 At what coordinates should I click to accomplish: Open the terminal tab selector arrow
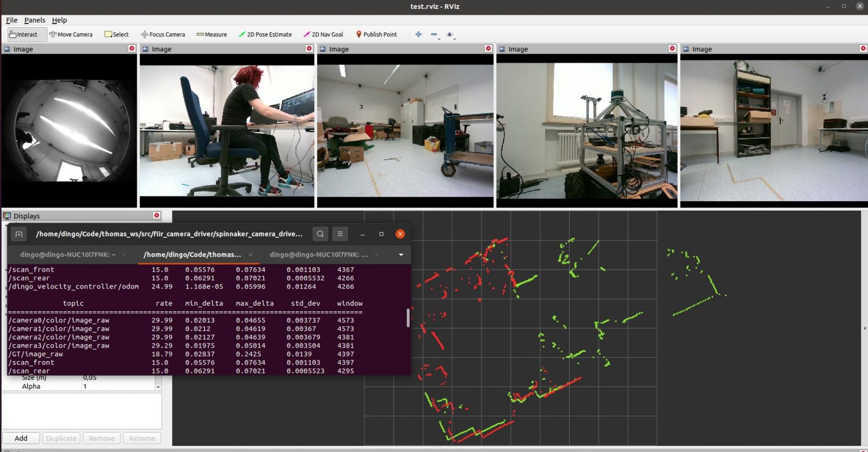[x=401, y=254]
